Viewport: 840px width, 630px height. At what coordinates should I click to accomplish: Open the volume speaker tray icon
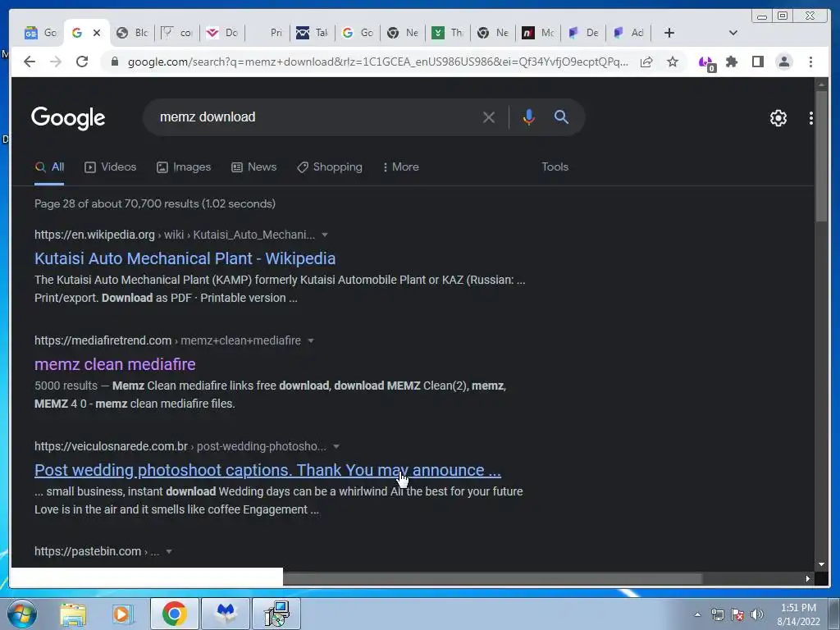pos(757,614)
